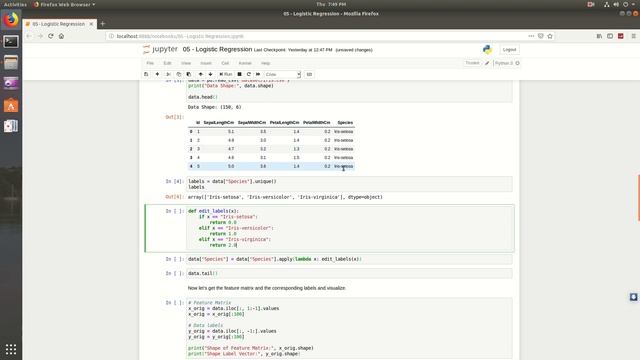Bookmark this page with star icon
Image resolution: width=640 pixels, height=360 pixels.
point(550,36)
